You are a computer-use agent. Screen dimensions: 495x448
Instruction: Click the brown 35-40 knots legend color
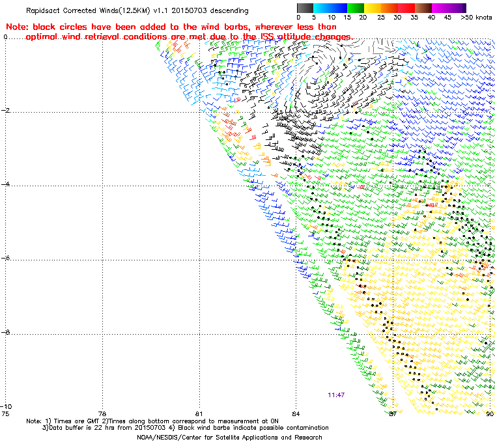423,8
